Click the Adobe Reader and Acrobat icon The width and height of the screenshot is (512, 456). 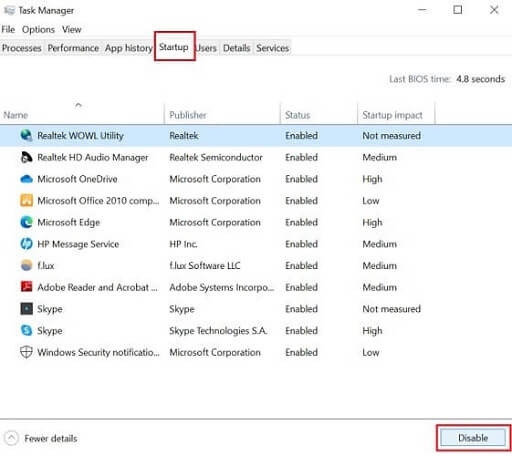tap(26, 287)
